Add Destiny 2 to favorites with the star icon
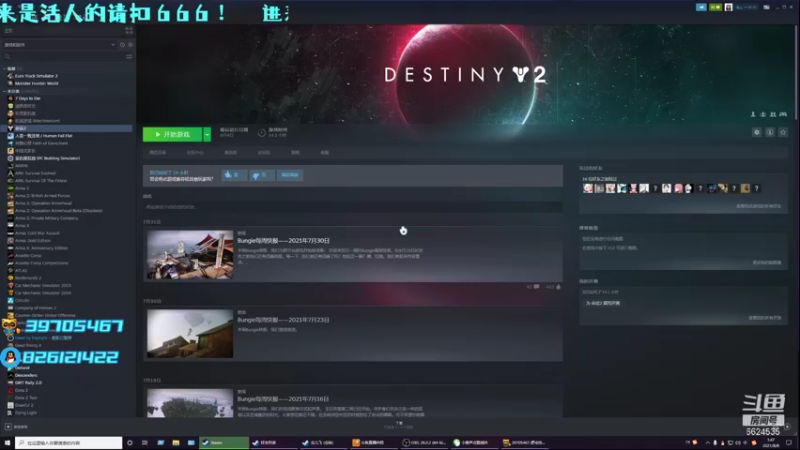The height and width of the screenshot is (450, 800). [783, 133]
